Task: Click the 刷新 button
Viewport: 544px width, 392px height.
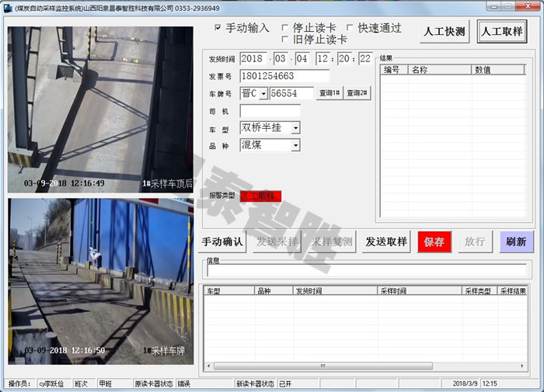Action: [517, 241]
